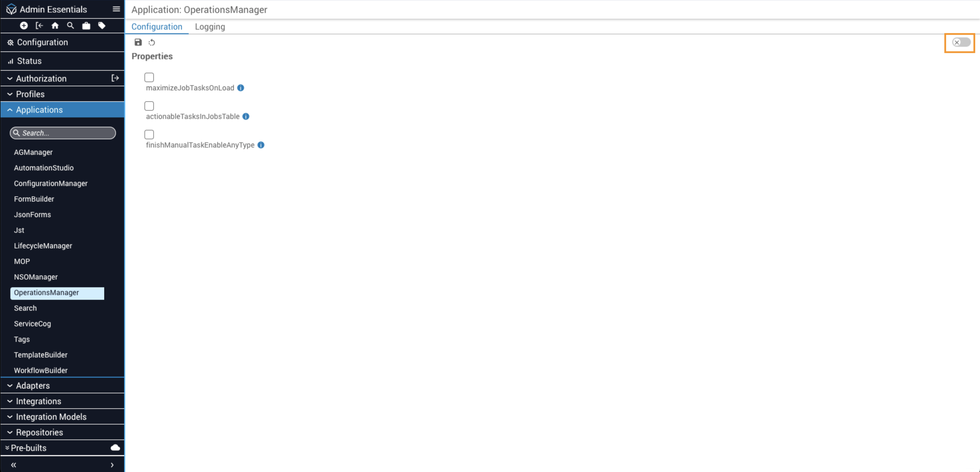Click the revert/undo changes icon

[x=152, y=42]
